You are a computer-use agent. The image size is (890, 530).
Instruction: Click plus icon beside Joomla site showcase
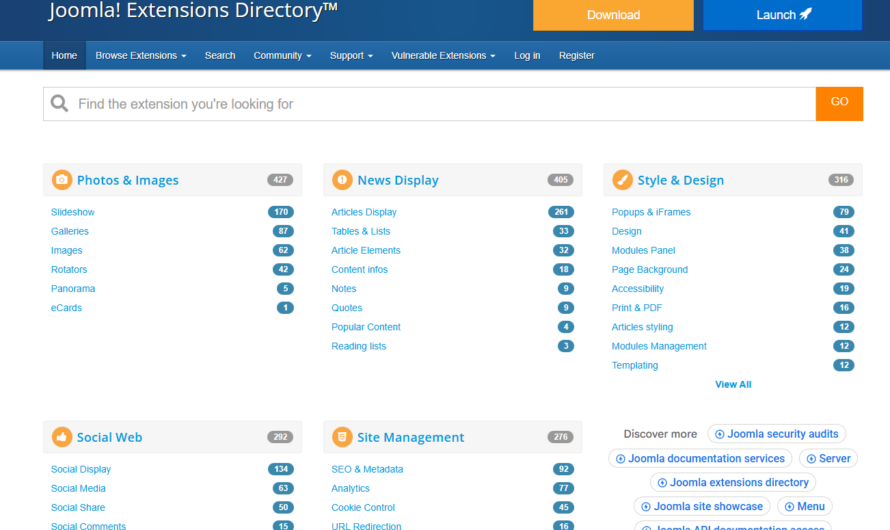(646, 507)
